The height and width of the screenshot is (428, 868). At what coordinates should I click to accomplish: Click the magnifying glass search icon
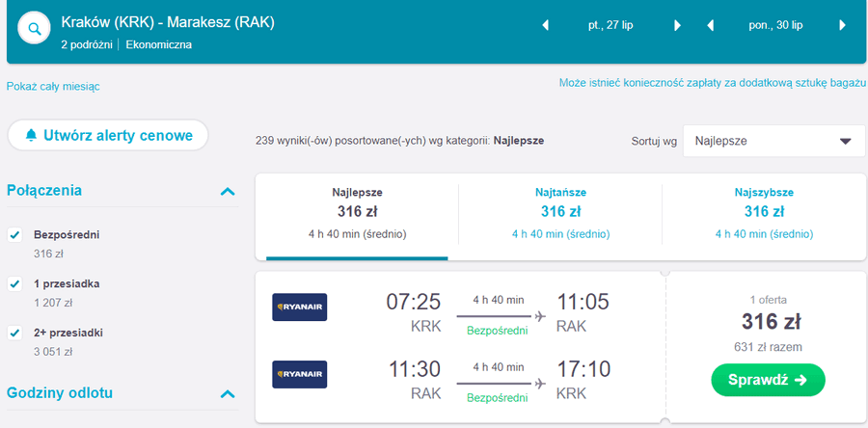coord(35,29)
